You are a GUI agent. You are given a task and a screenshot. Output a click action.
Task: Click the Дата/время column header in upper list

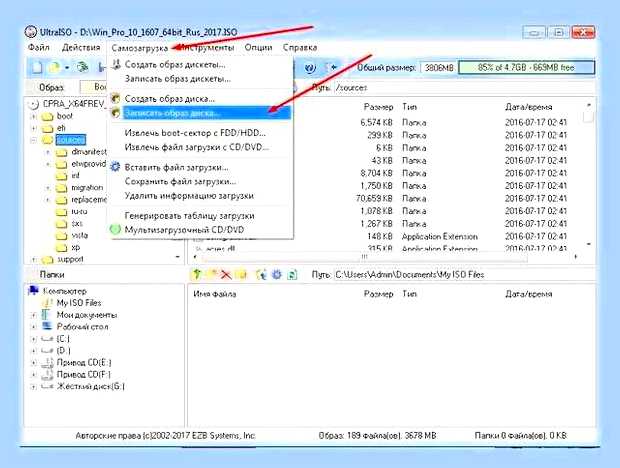(528, 107)
